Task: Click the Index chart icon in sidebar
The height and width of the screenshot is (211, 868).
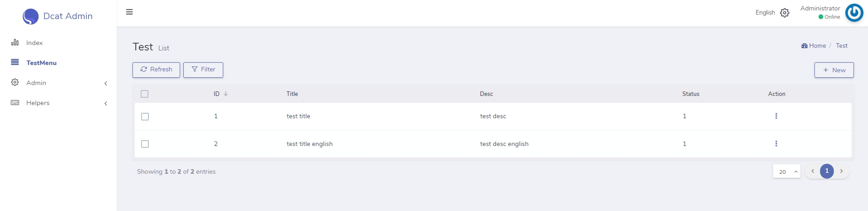Action: coord(15,42)
